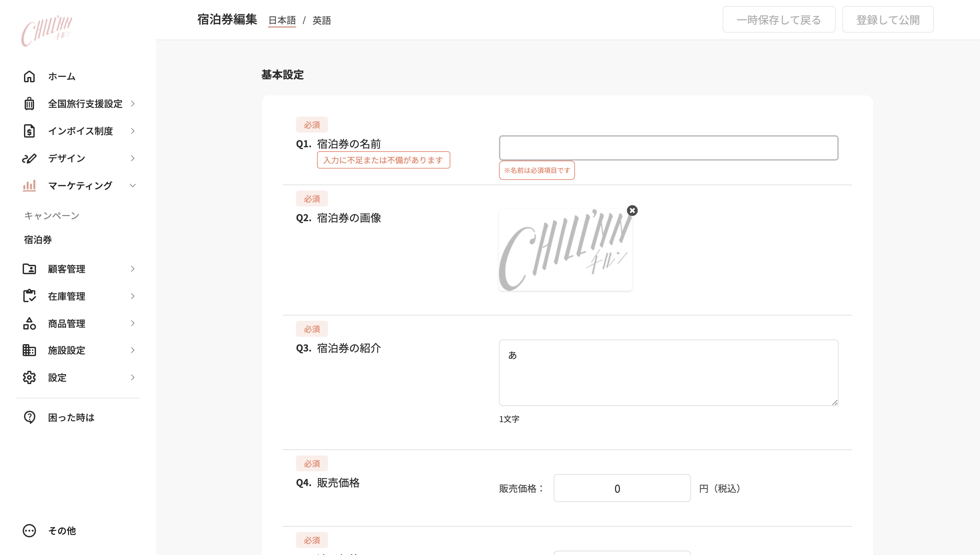The width and height of the screenshot is (980, 555).
Task: Switch to the 英語 tab
Action: (x=321, y=21)
